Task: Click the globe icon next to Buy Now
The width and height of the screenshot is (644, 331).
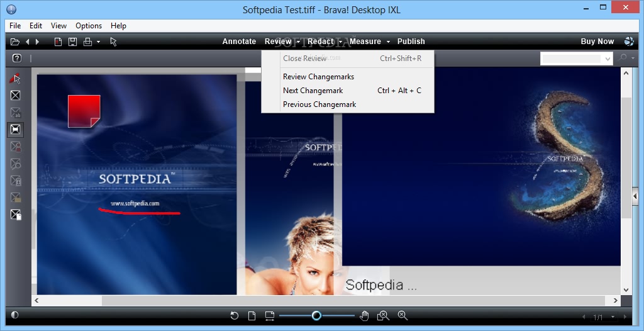Action: click(x=629, y=41)
